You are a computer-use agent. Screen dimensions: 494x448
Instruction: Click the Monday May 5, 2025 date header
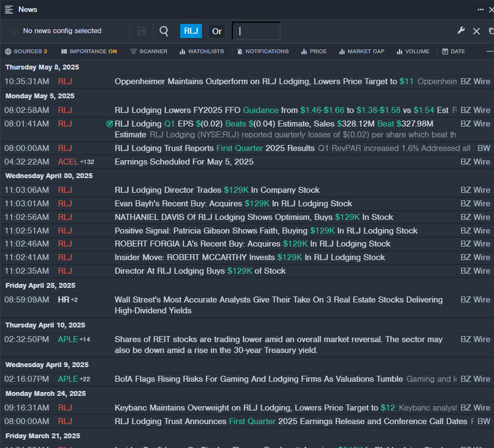[40, 96]
